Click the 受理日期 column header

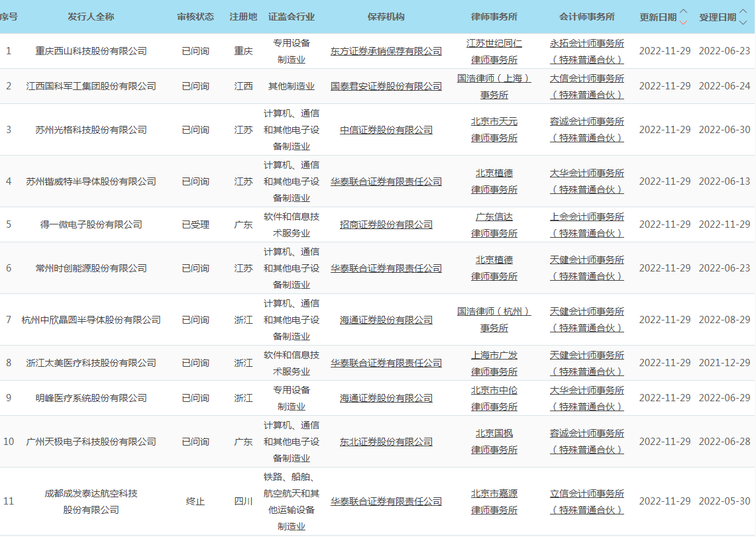pos(718,17)
